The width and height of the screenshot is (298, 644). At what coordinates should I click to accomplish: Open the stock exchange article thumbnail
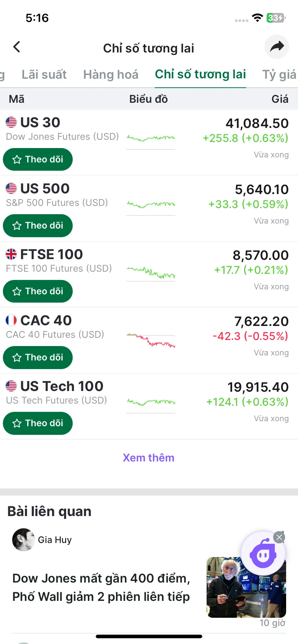(x=246, y=587)
